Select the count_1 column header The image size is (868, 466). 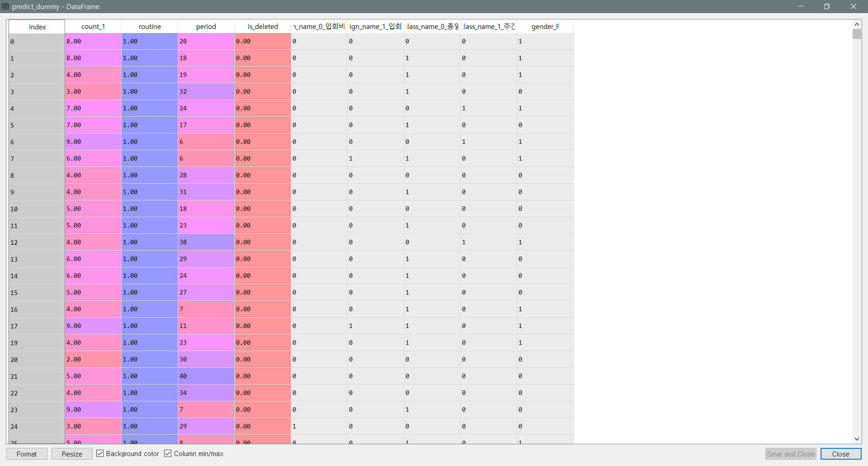(93, 27)
